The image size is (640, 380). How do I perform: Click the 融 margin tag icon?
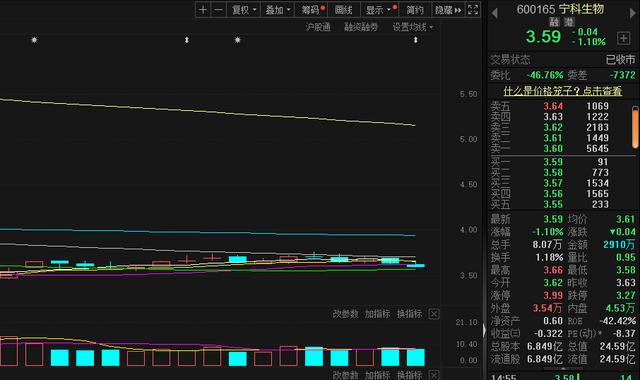coord(554,22)
